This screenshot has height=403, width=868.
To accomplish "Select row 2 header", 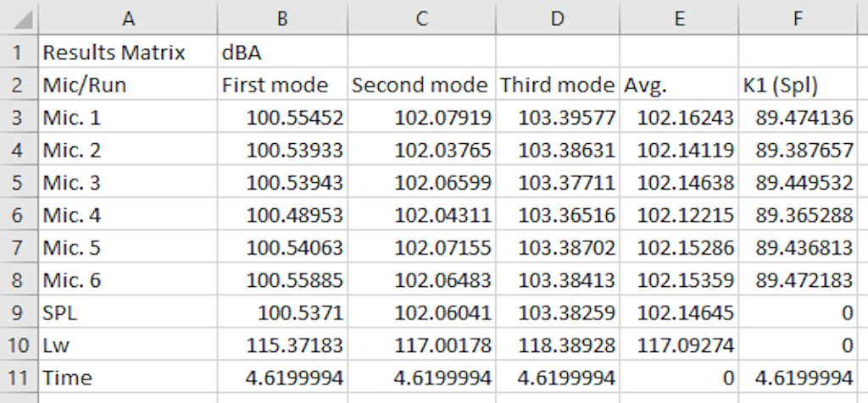I will (x=19, y=86).
